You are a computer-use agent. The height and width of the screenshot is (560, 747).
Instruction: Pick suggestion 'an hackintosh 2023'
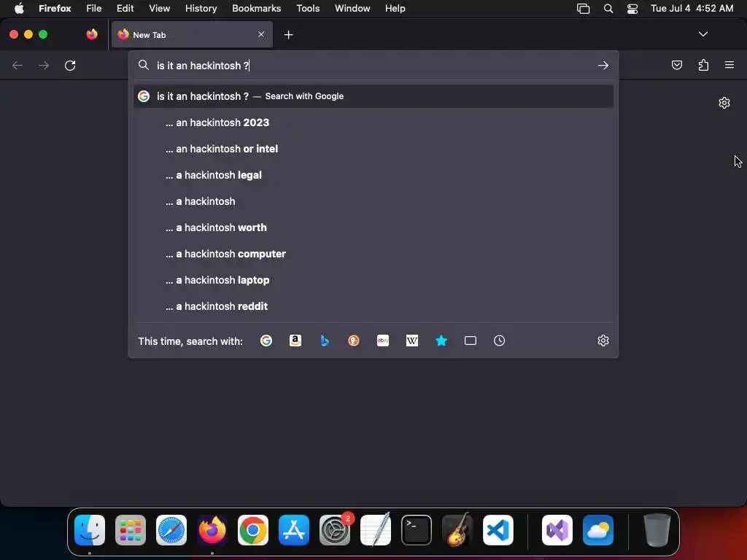pos(373,122)
